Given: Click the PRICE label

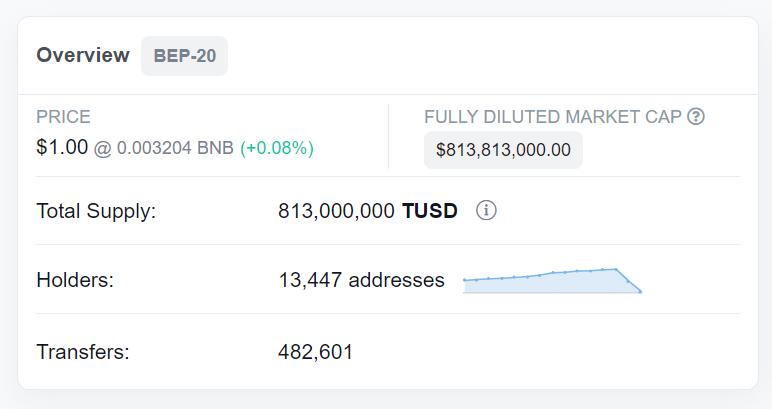Looking at the screenshot, I should click(x=63, y=117).
